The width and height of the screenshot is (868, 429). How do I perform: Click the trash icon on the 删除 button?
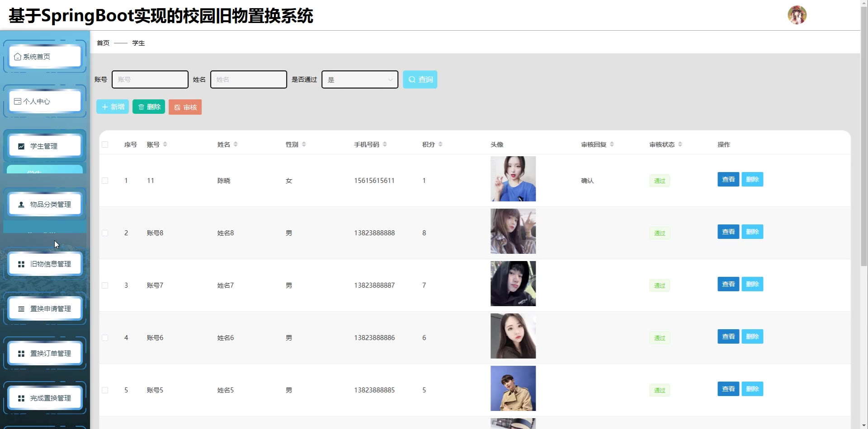(141, 107)
